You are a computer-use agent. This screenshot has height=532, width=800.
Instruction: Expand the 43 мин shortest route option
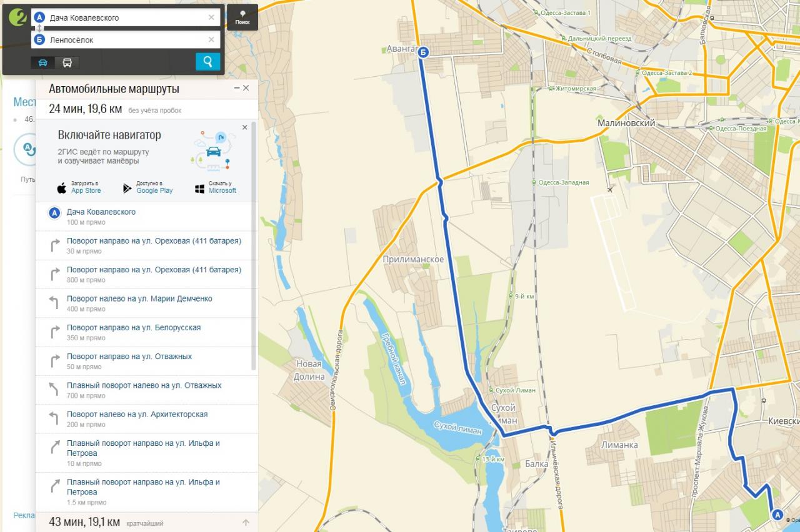(85, 522)
